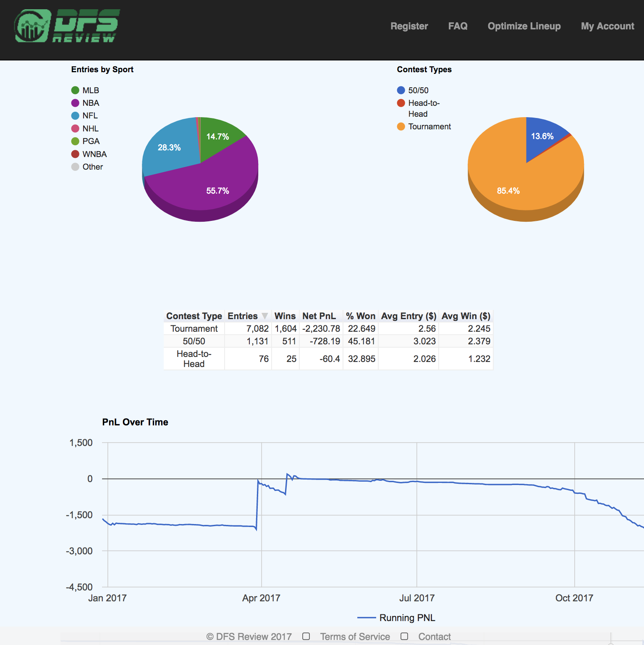Click the NBA legend marker
This screenshot has height=645, width=644.
(75, 102)
